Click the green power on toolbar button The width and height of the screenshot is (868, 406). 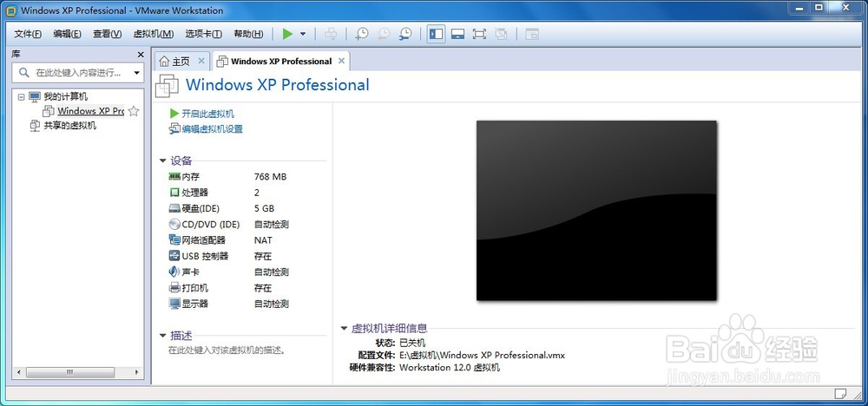point(287,35)
